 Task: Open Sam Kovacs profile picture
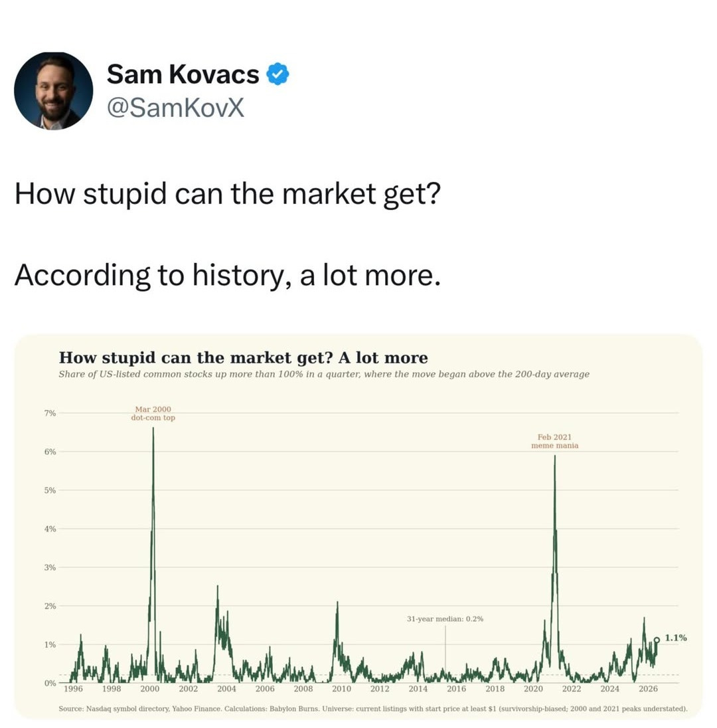tap(53, 90)
